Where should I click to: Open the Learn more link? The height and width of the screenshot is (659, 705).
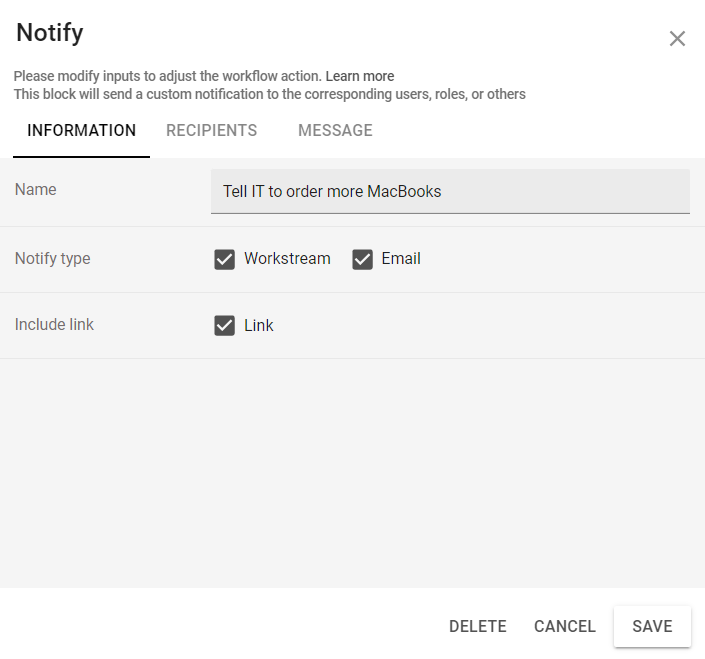pos(359,76)
